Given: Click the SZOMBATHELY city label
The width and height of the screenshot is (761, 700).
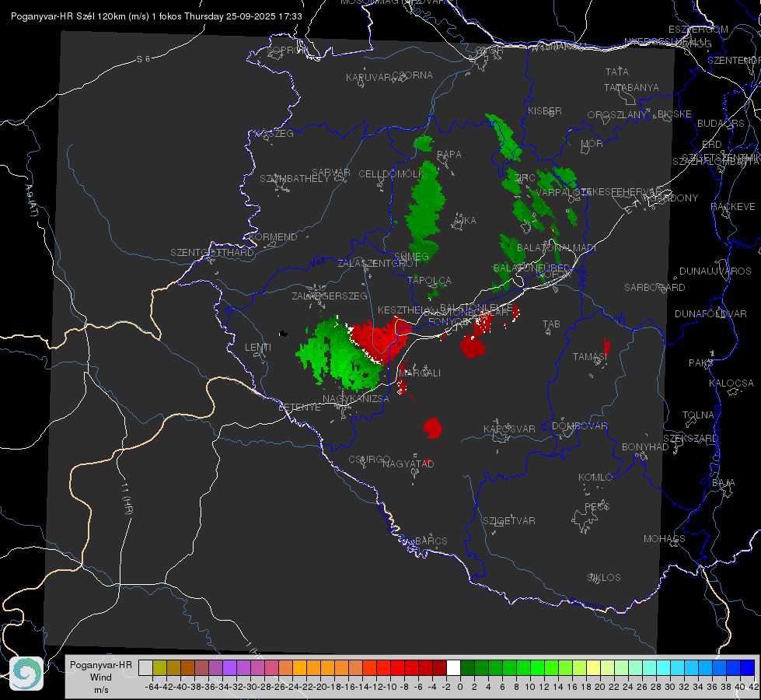Looking at the screenshot, I should point(295,179).
